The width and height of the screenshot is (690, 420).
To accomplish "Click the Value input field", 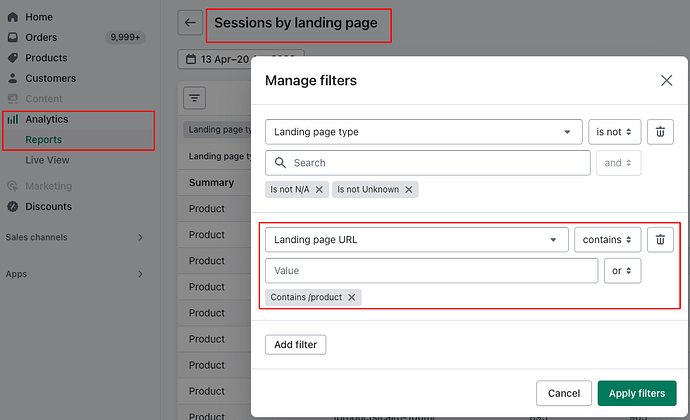I will tap(431, 271).
